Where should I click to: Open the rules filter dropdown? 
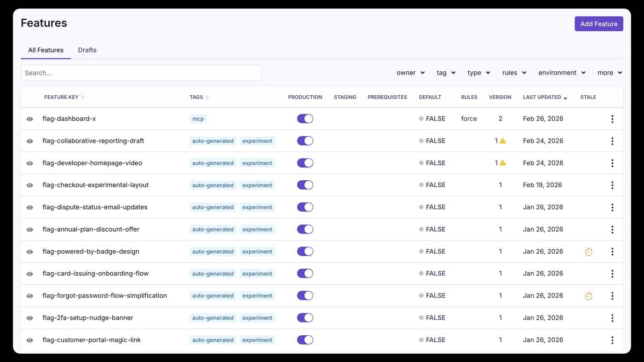514,73
